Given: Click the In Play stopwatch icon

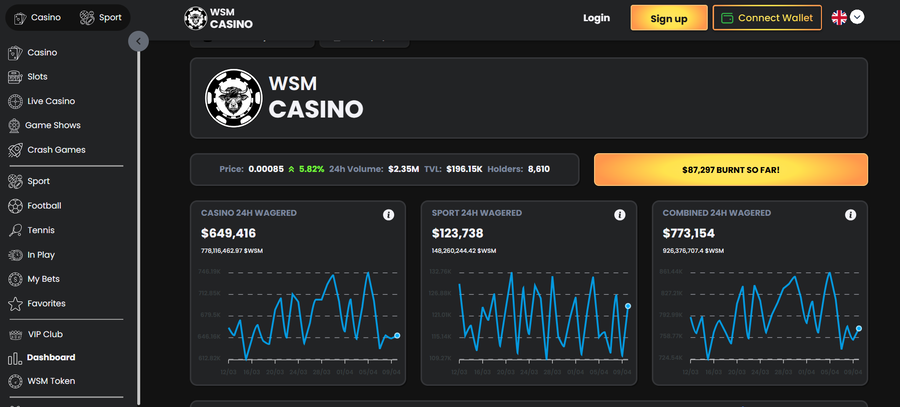Looking at the screenshot, I should point(15,255).
